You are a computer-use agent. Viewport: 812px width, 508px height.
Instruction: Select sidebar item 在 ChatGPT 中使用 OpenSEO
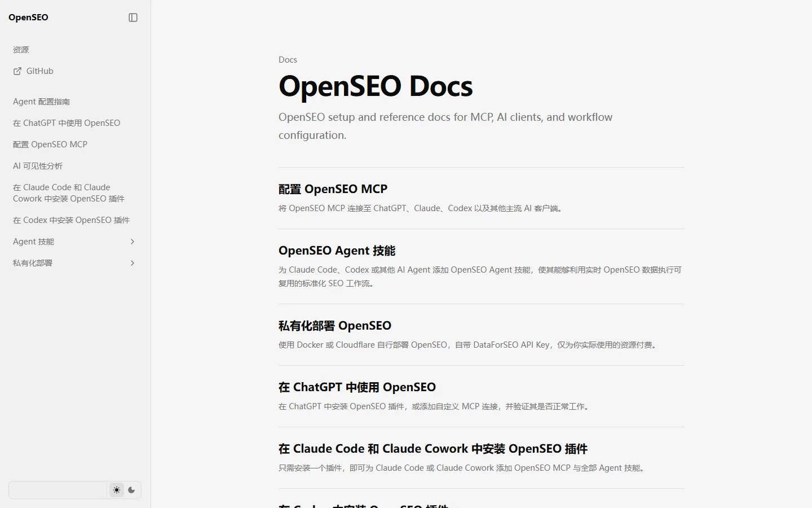pyautogui.click(x=67, y=123)
